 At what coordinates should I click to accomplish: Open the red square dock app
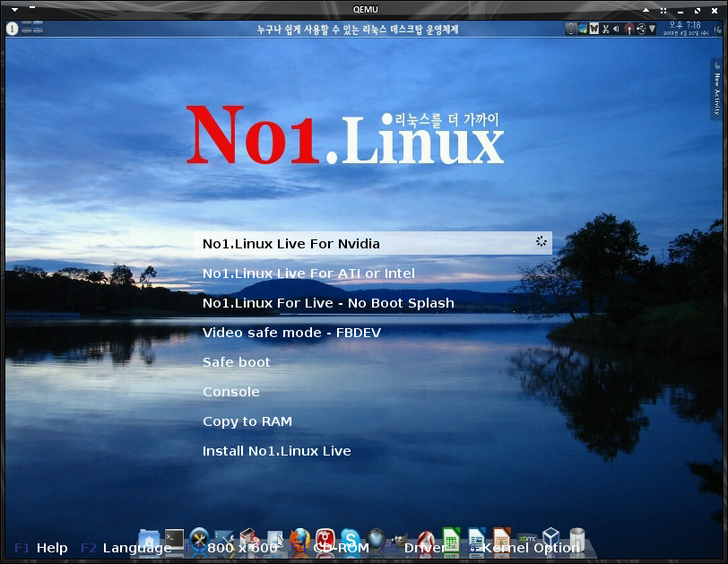325,540
